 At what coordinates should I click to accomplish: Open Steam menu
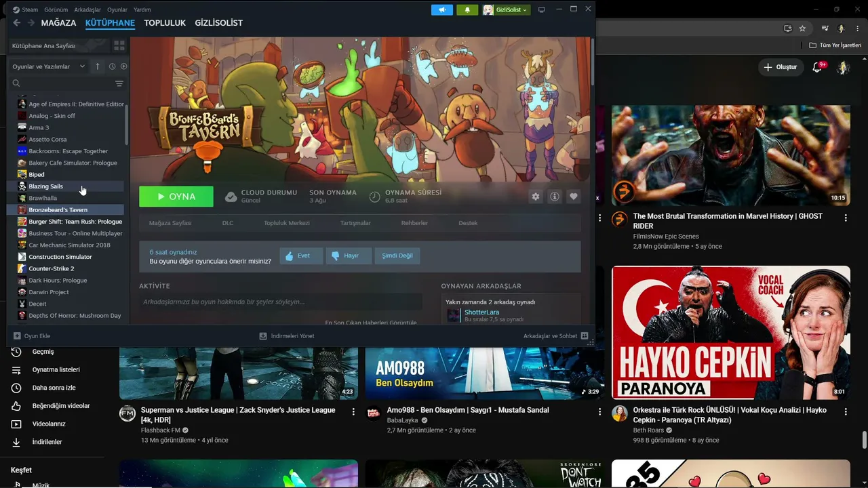(30, 9)
